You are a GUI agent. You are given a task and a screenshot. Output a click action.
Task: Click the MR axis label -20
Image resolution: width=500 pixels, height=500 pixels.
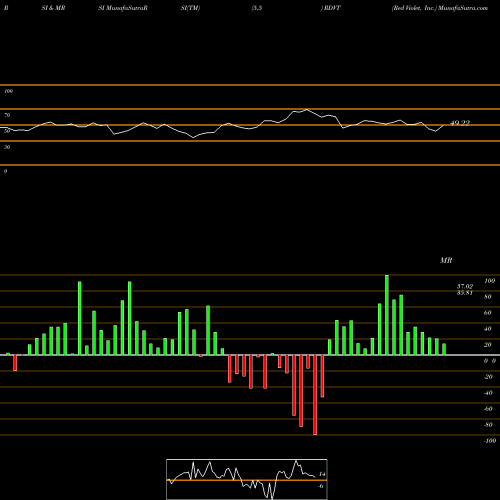click(x=488, y=377)
